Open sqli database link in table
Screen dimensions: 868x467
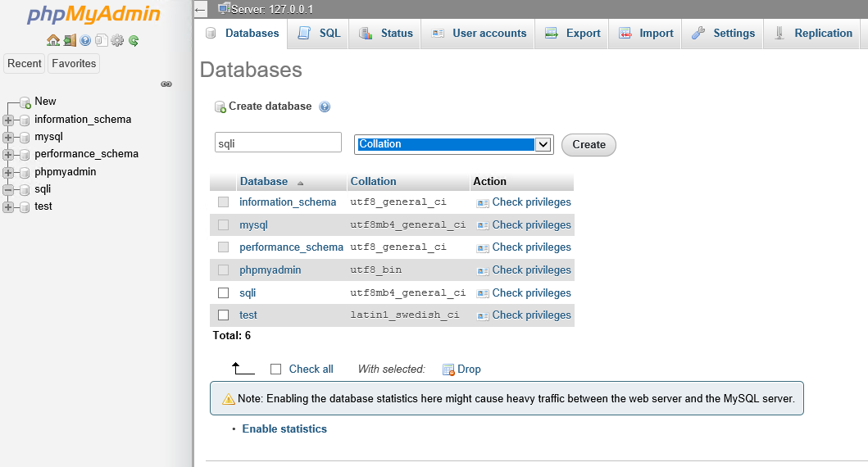(x=248, y=292)
